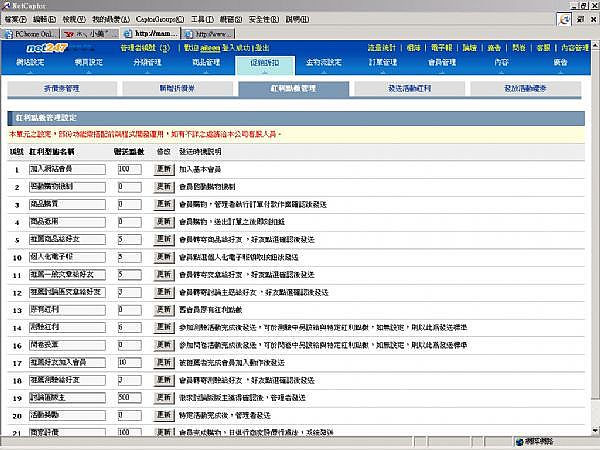The image size is (600, 450).
Task: Open the 我的最愛 favorites menu
Action: pos(110,18)
